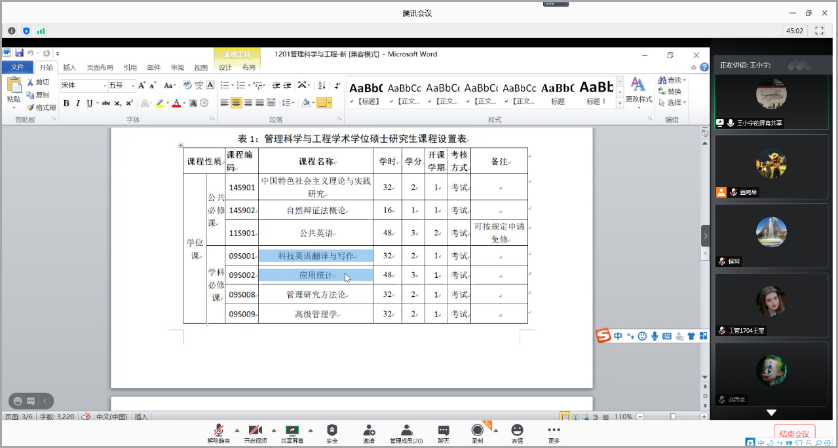Click the red 结束会议 button
This screenshot has width=838, height=448.
(x=795, y=434)
